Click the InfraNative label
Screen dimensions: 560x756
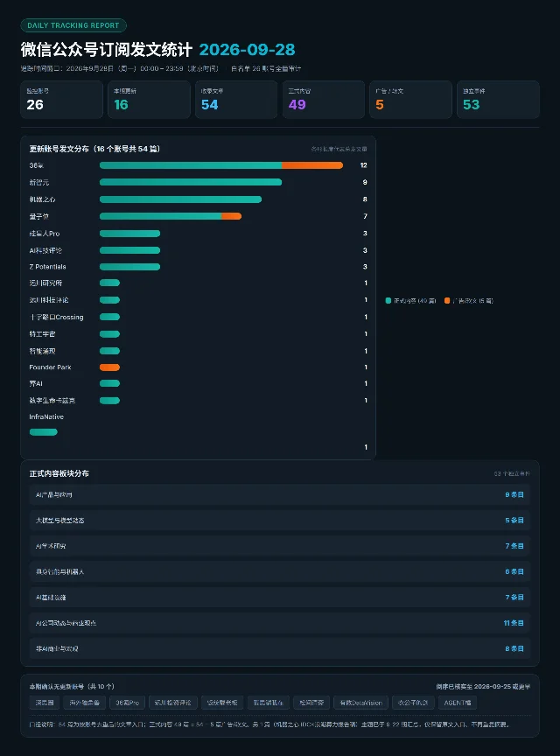pyautogui.click(x=46, y=416)
